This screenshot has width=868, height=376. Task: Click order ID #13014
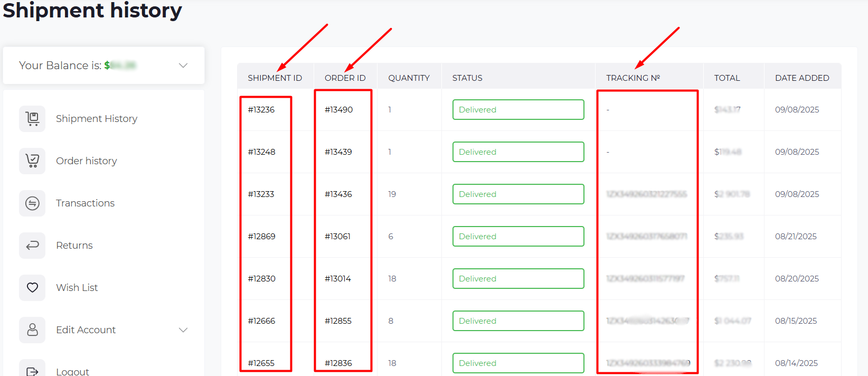[338, 279]
